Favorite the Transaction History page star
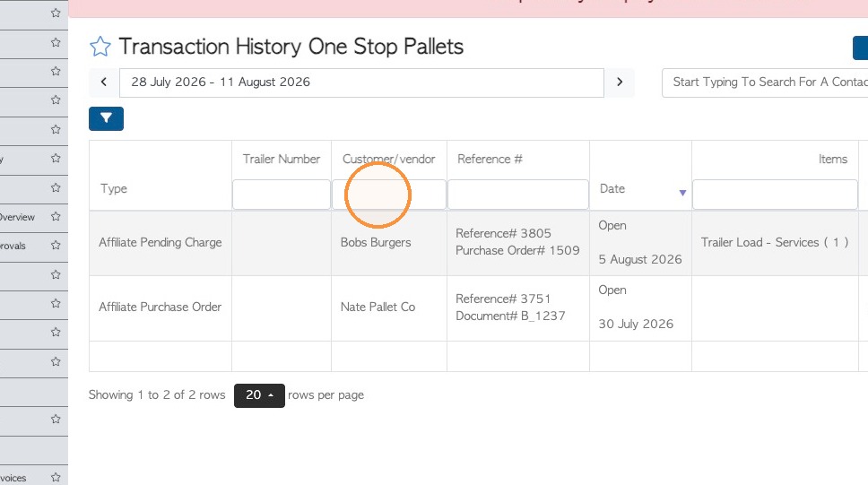Image resolution: width=868 pixels, height=485 pixels. tap(100, 47)
